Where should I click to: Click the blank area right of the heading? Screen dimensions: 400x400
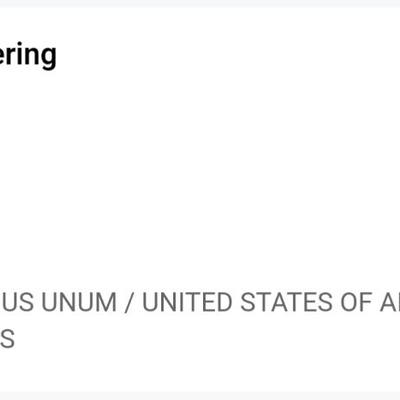(228, 55)
